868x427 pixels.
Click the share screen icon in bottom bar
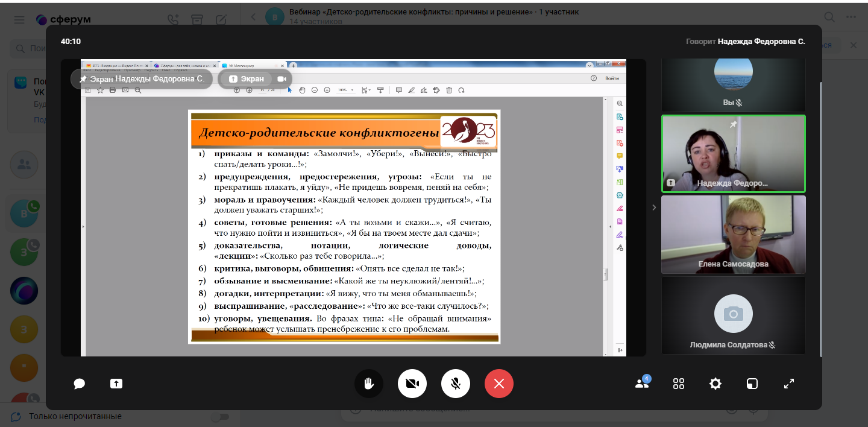(116, 384)
